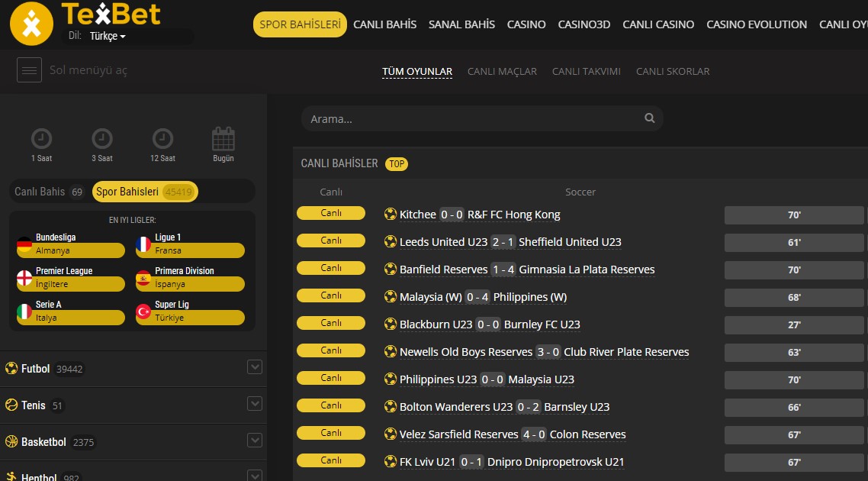
Task: Click the Bugün calendar icon
Action: click(223, 139)
